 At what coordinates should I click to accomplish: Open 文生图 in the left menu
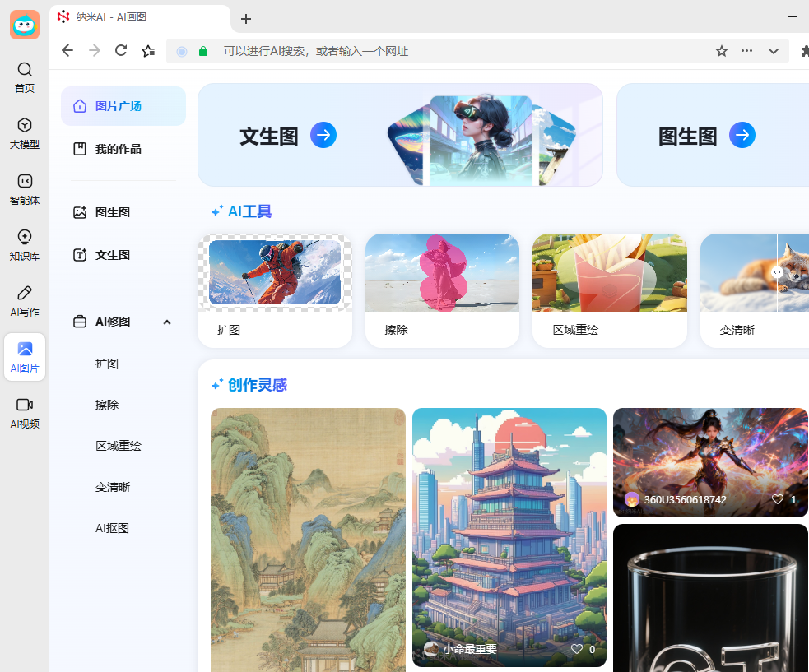[x=123, y=255]
